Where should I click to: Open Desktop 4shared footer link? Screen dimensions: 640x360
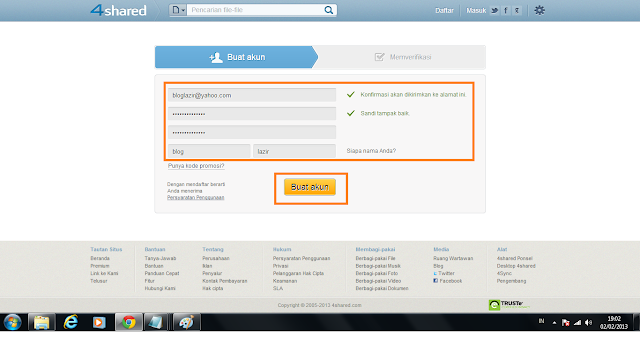pyautogui.click(x=516, y=266)
